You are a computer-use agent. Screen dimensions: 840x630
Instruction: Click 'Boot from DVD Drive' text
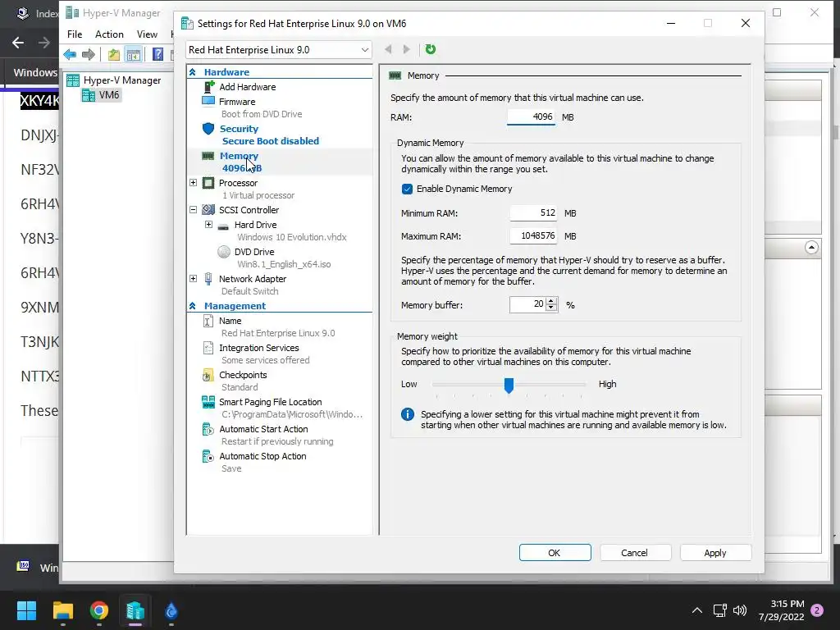pos(262,114)
